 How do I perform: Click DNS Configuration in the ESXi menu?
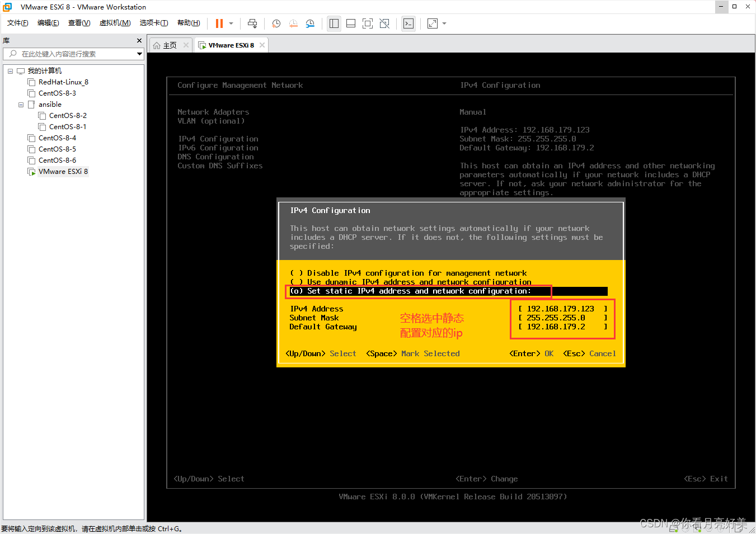point(215,157)
